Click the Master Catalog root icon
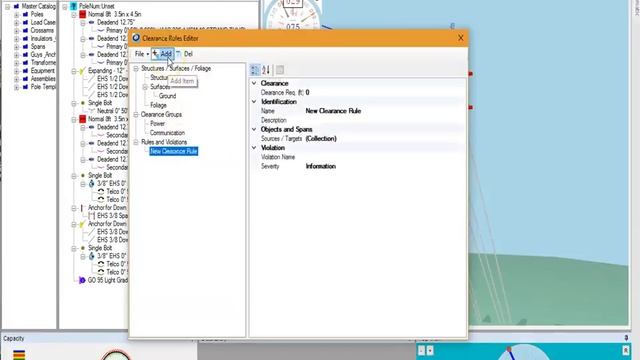This screenshot has height=360, width=640. tap(16, 7)
